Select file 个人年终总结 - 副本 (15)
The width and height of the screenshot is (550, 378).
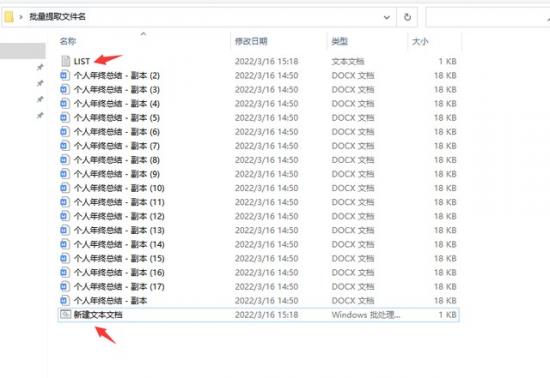click(119, 258)
